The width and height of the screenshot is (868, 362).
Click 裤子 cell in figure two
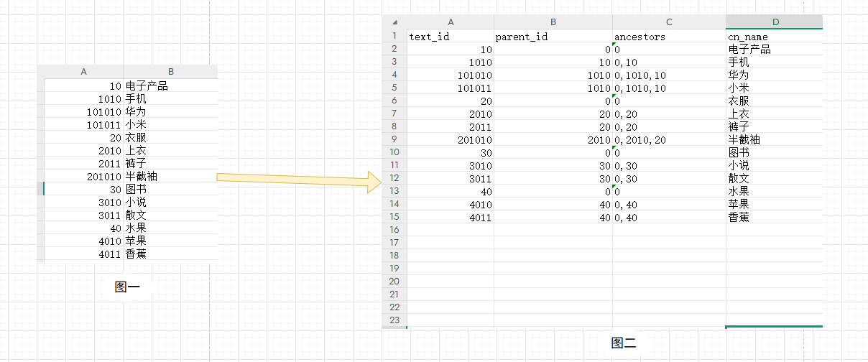point(774,126)
